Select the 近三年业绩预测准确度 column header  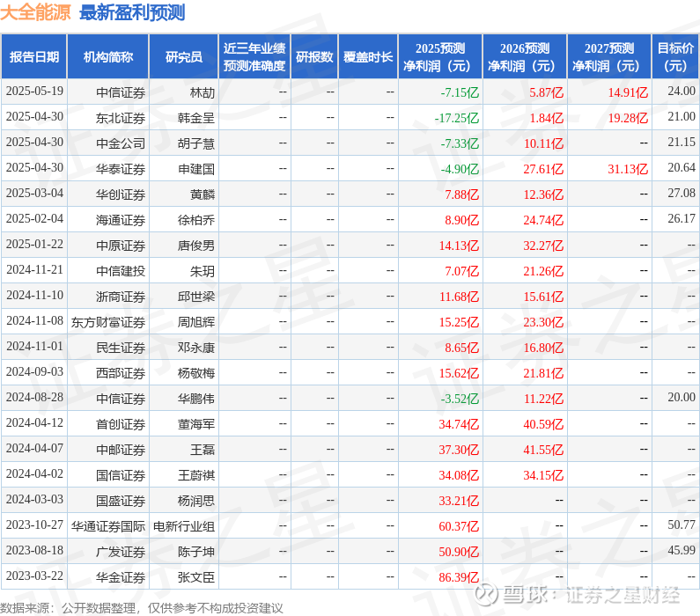[x=254, y=56]
